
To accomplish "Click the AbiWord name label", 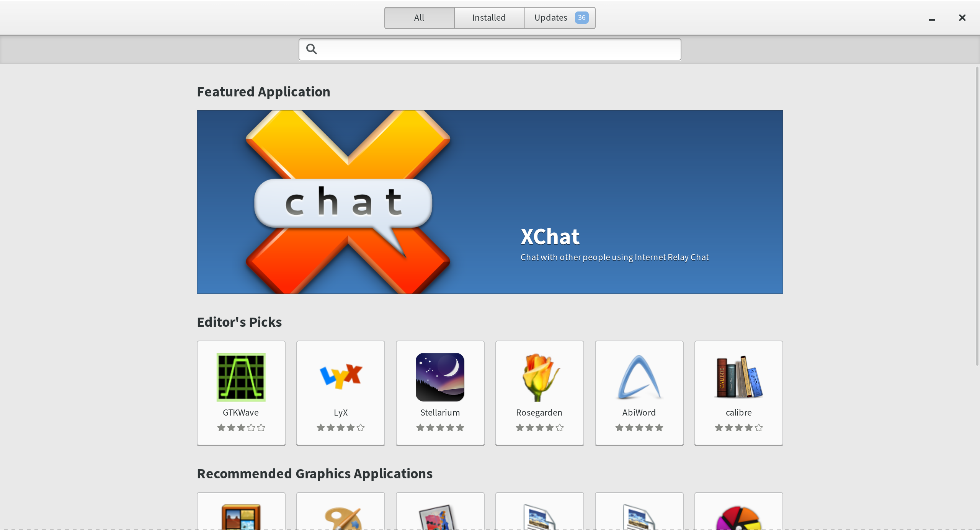I will coord(639,413).
